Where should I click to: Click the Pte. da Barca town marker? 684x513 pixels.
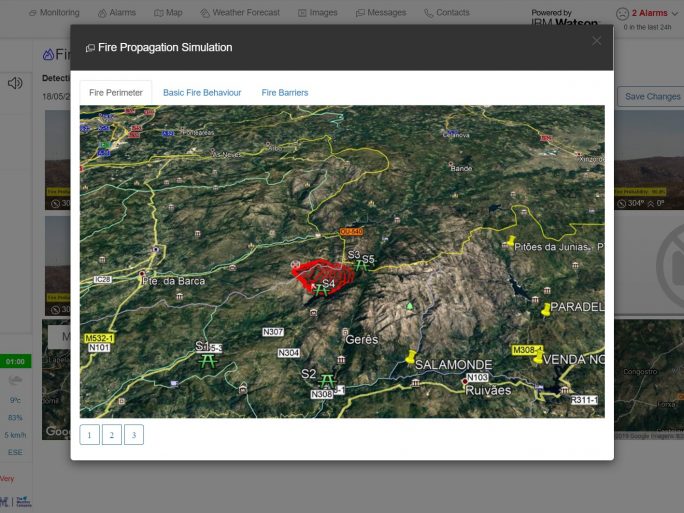pyautogui.click(x=142, y=274)
